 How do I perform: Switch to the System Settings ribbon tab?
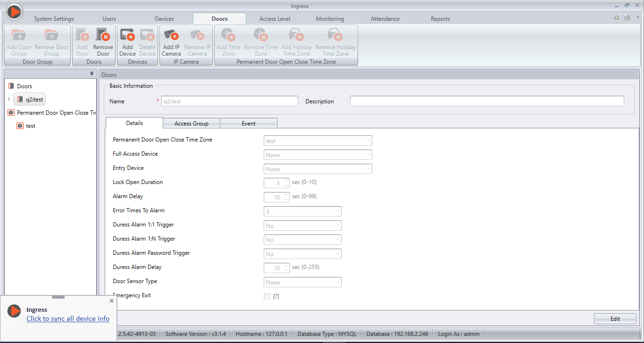(54, 19)
